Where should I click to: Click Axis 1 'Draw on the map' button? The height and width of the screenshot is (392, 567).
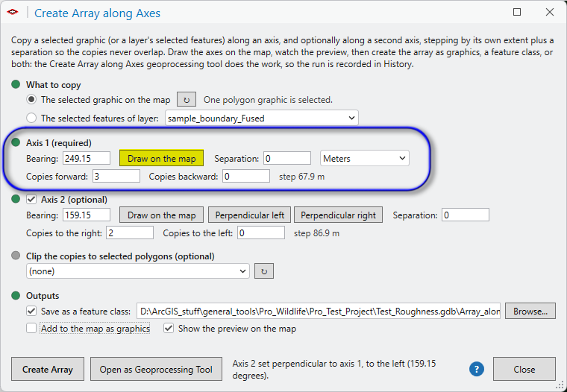click(x=162, y=158)
